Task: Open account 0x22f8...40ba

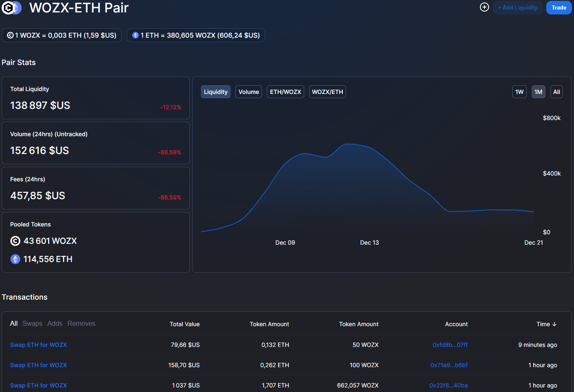Action: 448,385
